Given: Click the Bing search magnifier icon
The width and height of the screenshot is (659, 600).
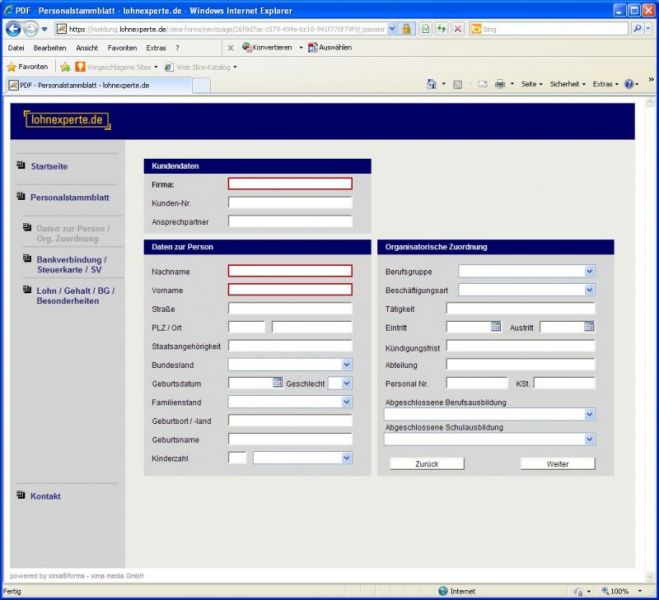Looking at the screenshot, I should point(638,29).
